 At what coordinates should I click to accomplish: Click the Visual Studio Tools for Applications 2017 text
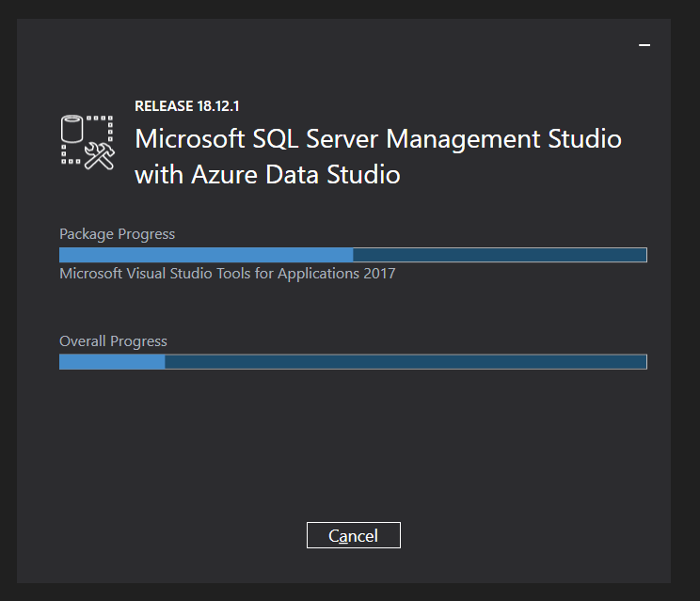pyautogui.click(x=227, y=274)
